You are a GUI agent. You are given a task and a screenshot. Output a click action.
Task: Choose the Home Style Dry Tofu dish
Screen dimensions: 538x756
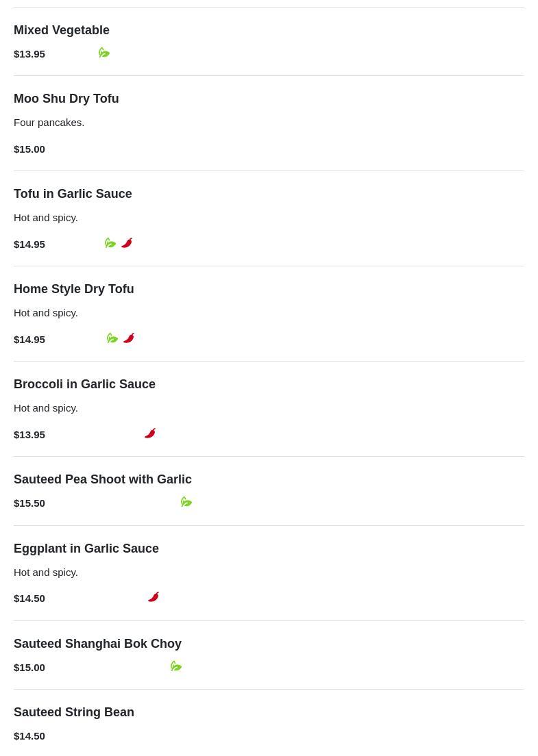(x=74, y=289)
